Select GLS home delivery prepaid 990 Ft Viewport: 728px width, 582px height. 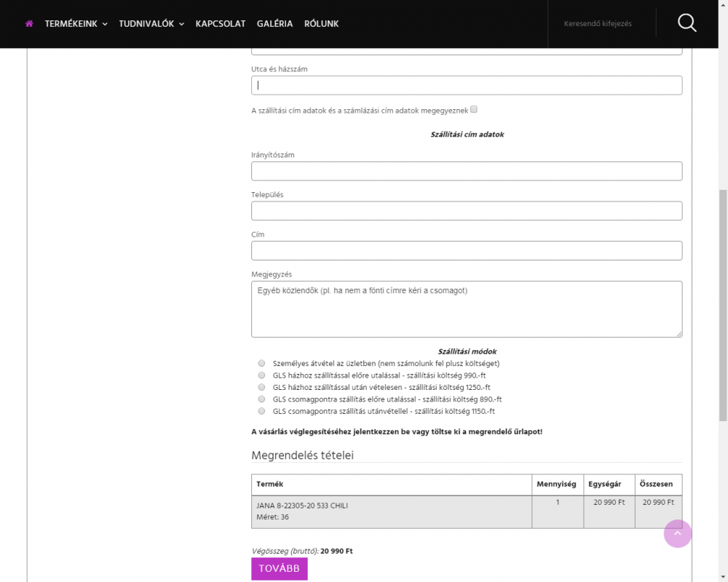(x=261, y=375)
